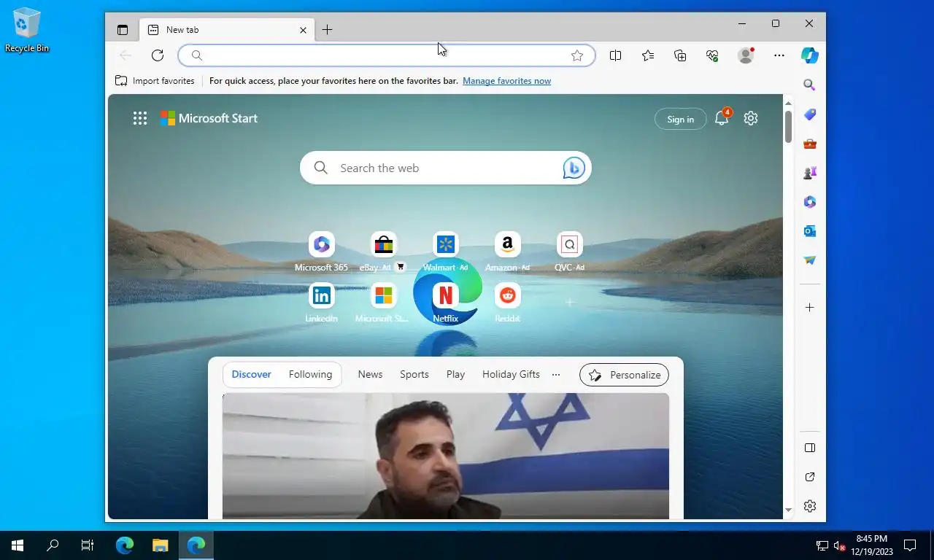This screenshot has width=934, height=560.
Task: Launch Copilot from the toolbar
Action: pos(809,55)
